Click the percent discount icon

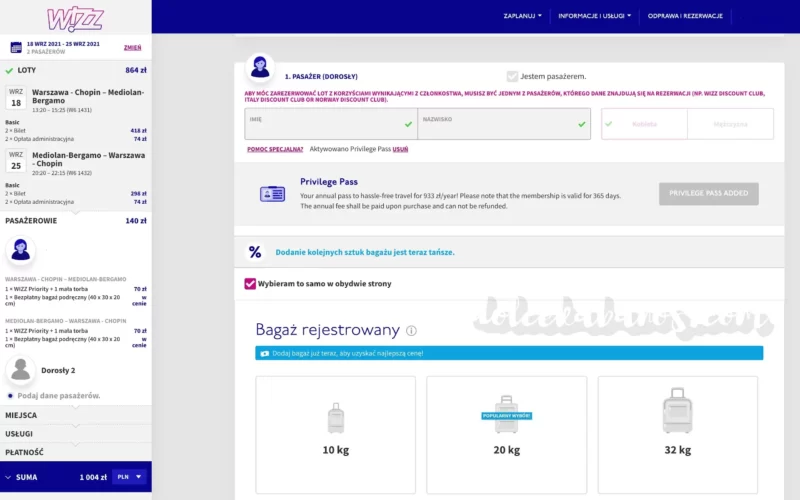click(255, 252)
